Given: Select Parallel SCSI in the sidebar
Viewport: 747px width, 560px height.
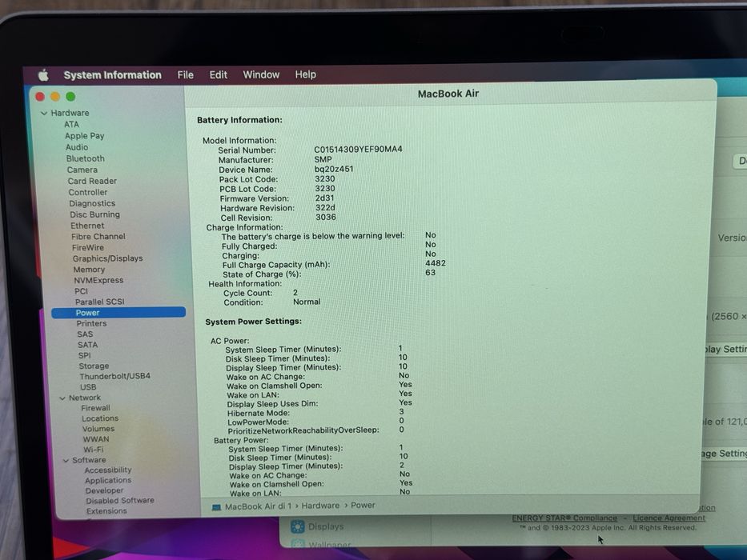Looking at the screenshot, I should tap(99, 302).
